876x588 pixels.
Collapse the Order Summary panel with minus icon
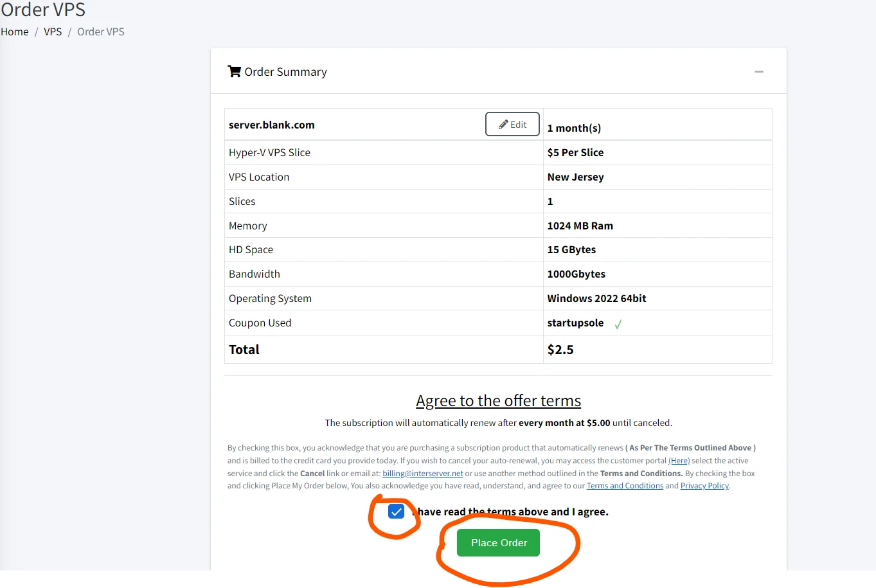[759, 71]
